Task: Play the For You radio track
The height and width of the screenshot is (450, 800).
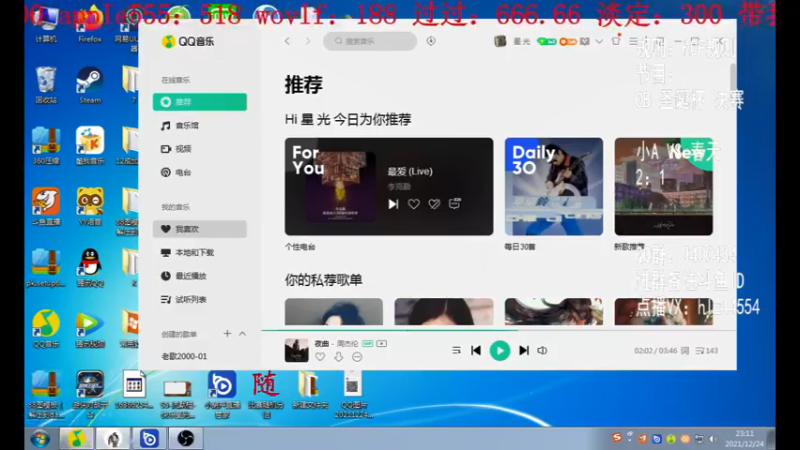Action: point(393,204)
